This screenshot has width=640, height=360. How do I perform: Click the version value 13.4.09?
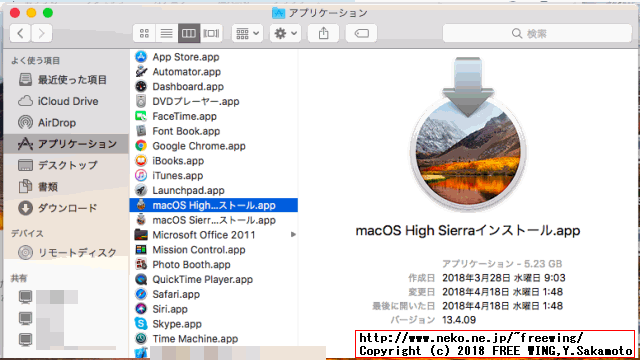(459, 320)
